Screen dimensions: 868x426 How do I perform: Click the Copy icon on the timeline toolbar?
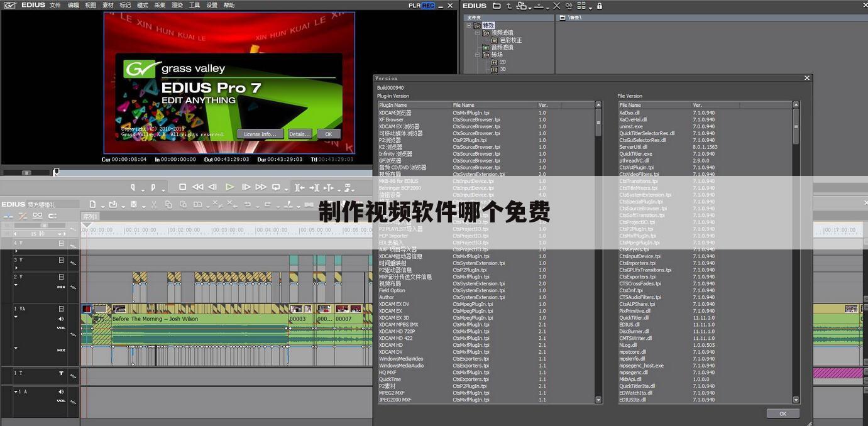coord(168,204)
